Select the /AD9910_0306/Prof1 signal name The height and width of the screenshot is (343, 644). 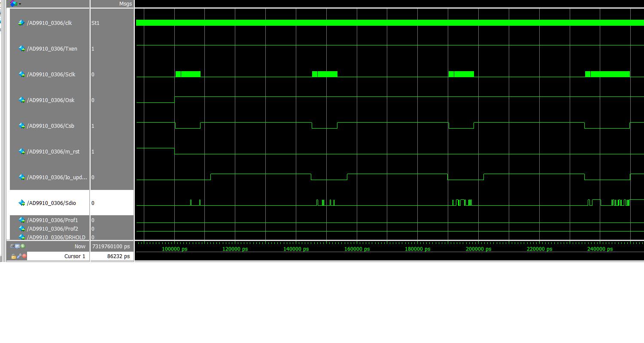(x=52, y=220)
